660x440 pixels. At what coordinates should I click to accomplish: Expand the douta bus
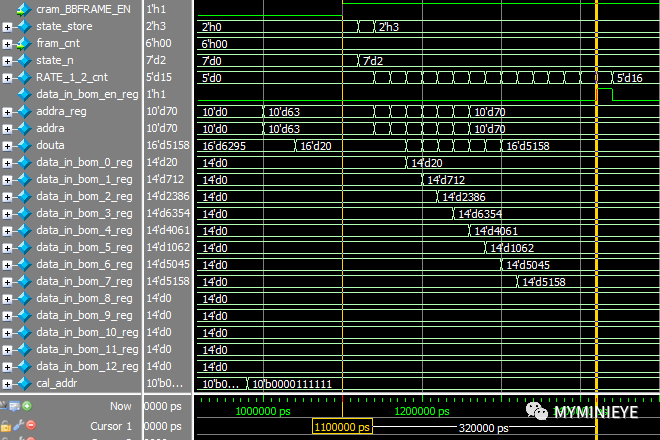tap(7, 146)
